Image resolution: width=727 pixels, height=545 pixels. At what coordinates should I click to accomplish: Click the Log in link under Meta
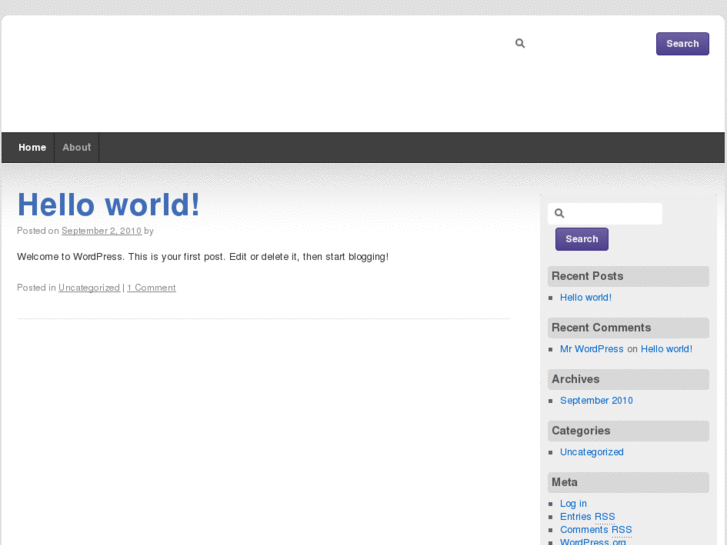pos(573,504)
